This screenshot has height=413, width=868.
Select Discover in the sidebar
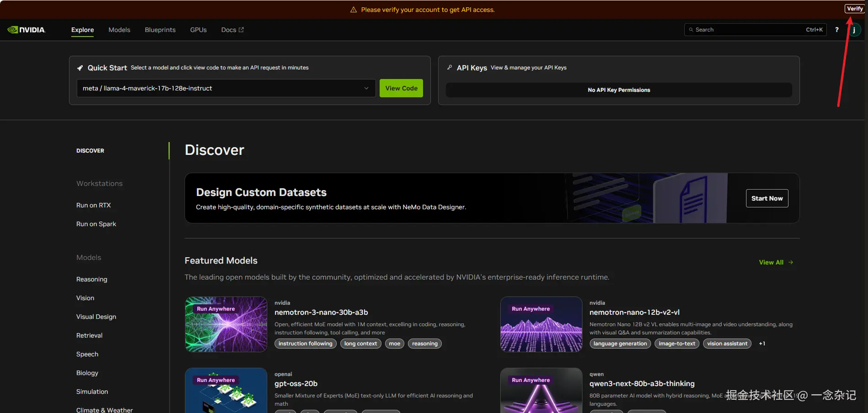click(90, 151)
